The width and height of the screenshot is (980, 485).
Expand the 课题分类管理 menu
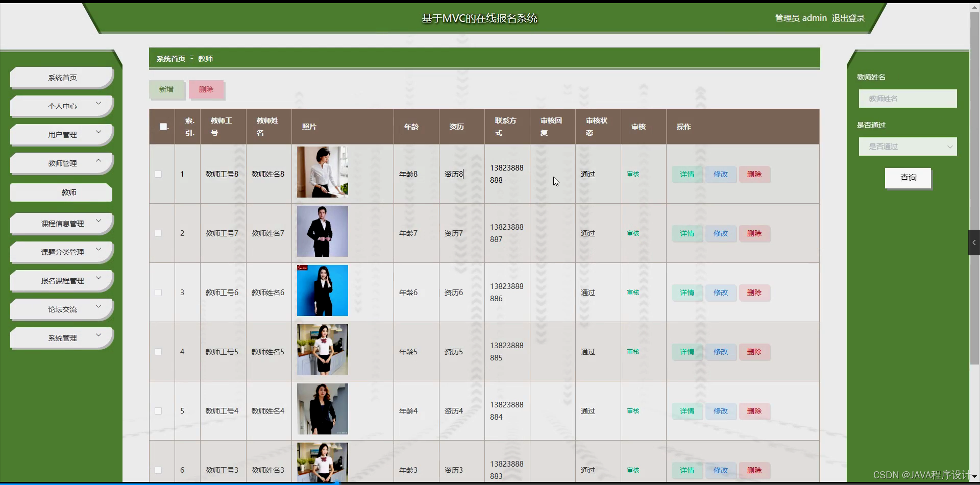(61, 252)
